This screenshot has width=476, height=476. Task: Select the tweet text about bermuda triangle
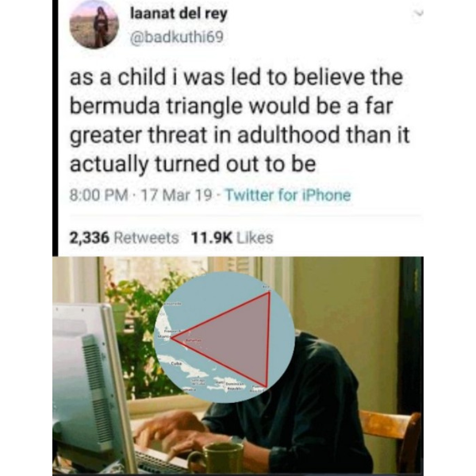(x=240, y=120)
